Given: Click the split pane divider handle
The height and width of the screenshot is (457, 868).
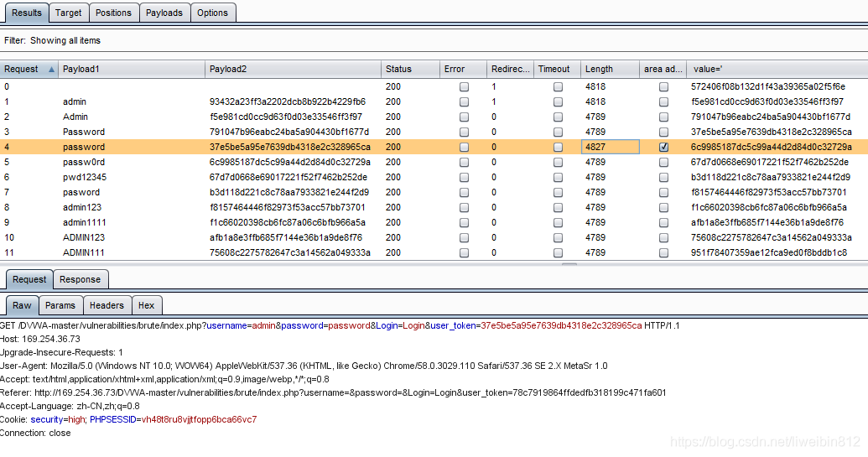Looking at the screenshot, I should [569, 264].
